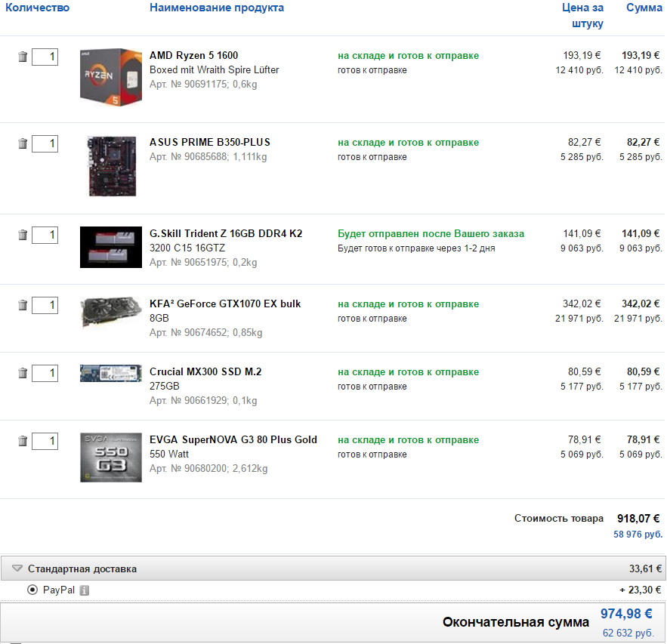Click Цена за штуку column header
The width and height of the screenshot is (667, 644).
pyautogui.click(x=582, y=15)
